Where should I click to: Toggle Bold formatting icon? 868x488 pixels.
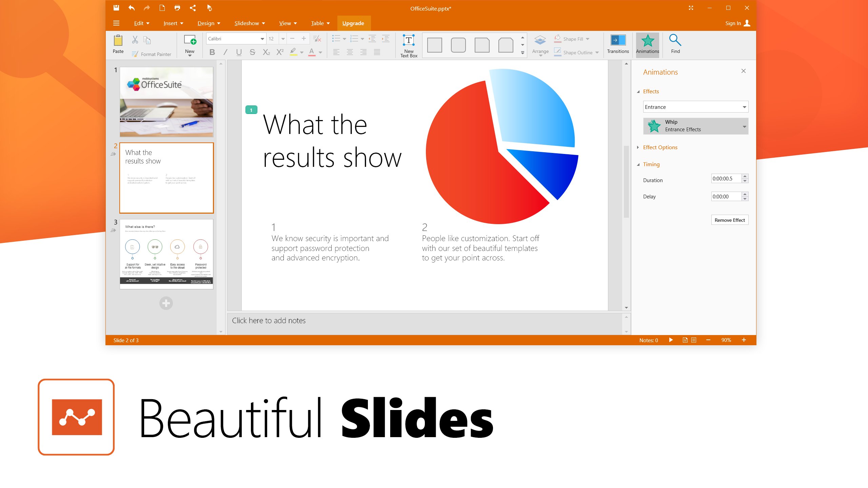tap(212, 53)
